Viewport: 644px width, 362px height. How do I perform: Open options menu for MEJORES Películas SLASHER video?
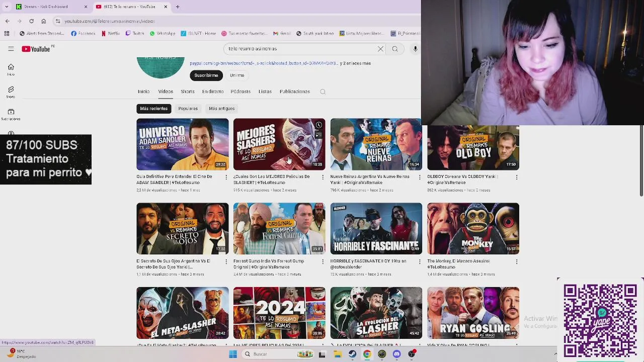pos(323,177)
